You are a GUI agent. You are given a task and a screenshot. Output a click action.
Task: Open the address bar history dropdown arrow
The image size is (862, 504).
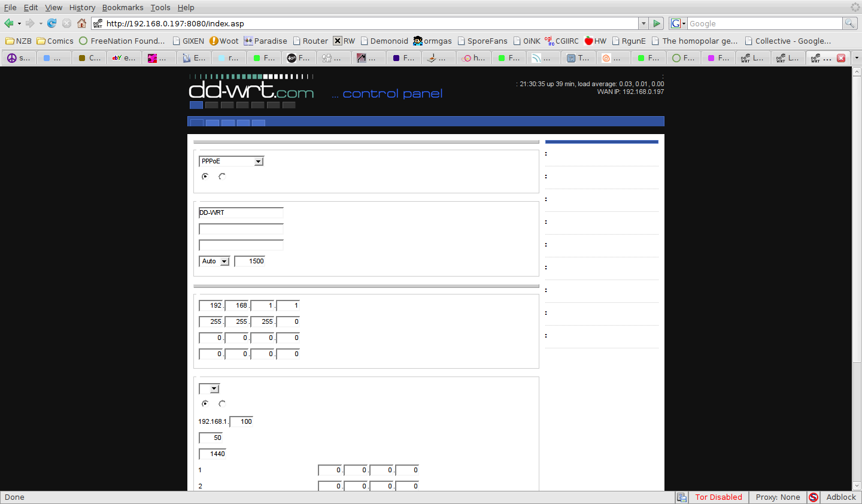tap(644, 23)
